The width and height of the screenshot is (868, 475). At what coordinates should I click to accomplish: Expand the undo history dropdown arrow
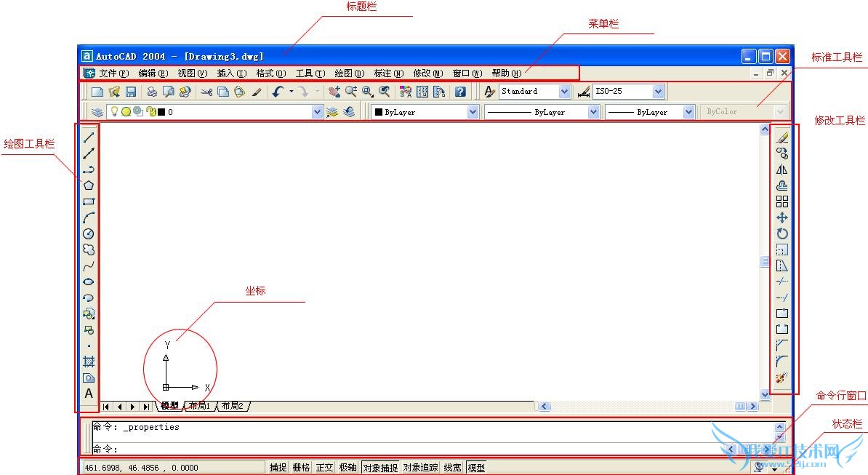tap(292, 92)
